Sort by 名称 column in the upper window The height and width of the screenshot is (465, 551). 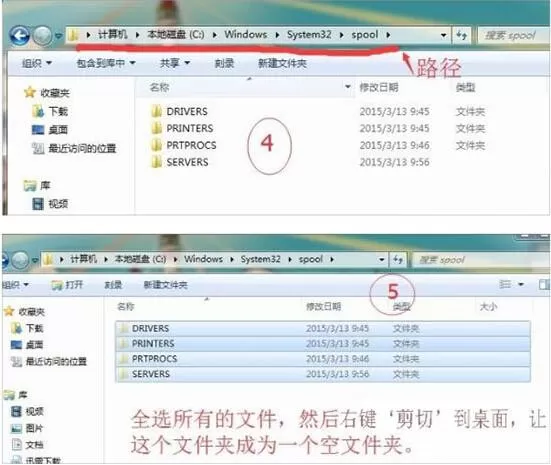[x=160, y=87]
